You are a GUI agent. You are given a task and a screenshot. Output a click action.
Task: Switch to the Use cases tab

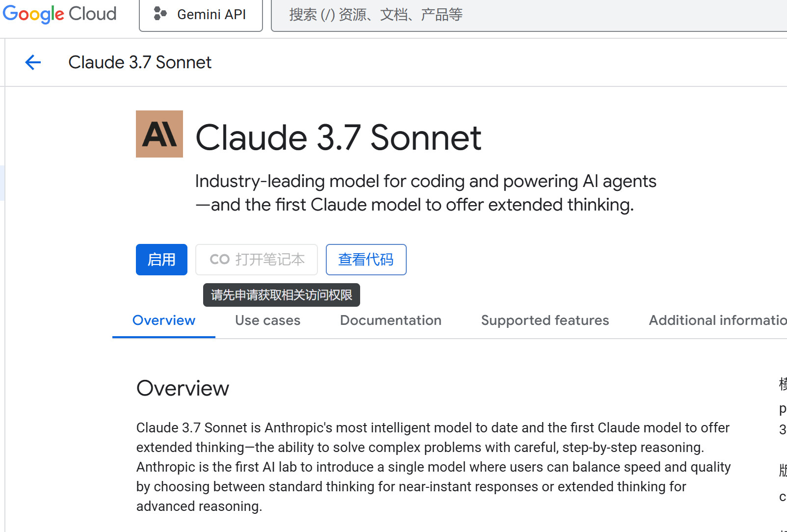point(267,320)
